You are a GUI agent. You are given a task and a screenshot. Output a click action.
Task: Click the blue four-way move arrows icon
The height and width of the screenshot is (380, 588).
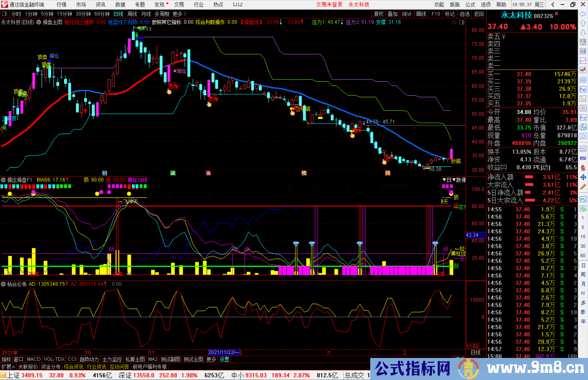[x=583, y=177]
